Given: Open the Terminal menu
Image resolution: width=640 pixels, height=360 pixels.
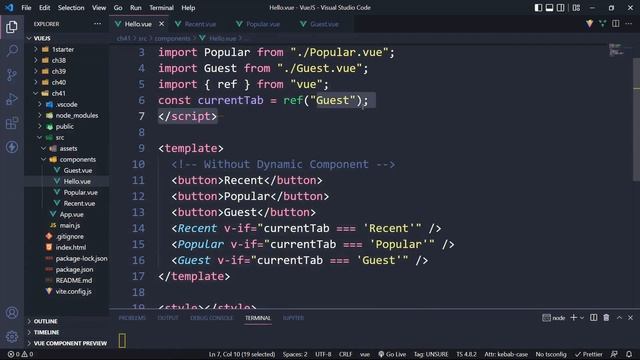Looking at the screenshot, I should point(161,7).
